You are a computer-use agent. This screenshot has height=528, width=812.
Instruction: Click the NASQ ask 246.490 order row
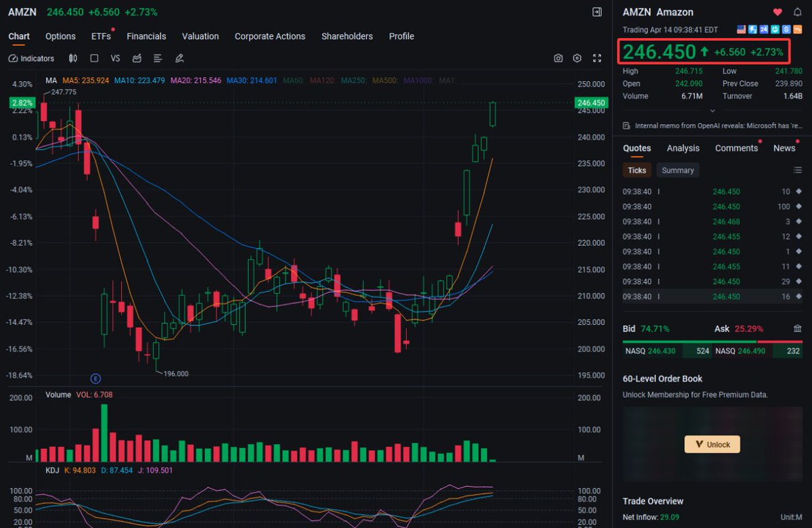pos(759,351)
